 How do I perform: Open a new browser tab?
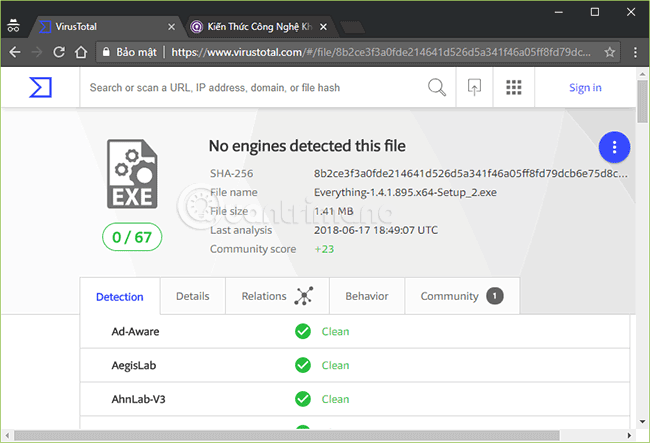[x=352, y=27]
